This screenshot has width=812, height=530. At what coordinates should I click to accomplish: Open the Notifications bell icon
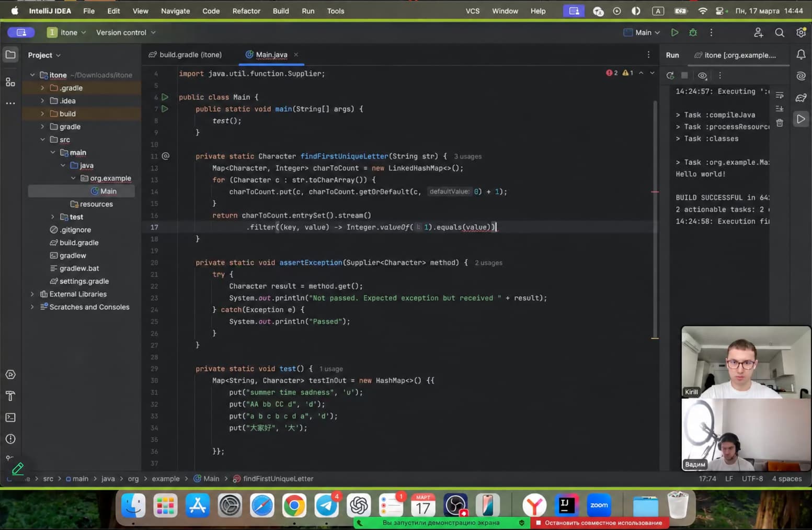(x=801, y=54)
